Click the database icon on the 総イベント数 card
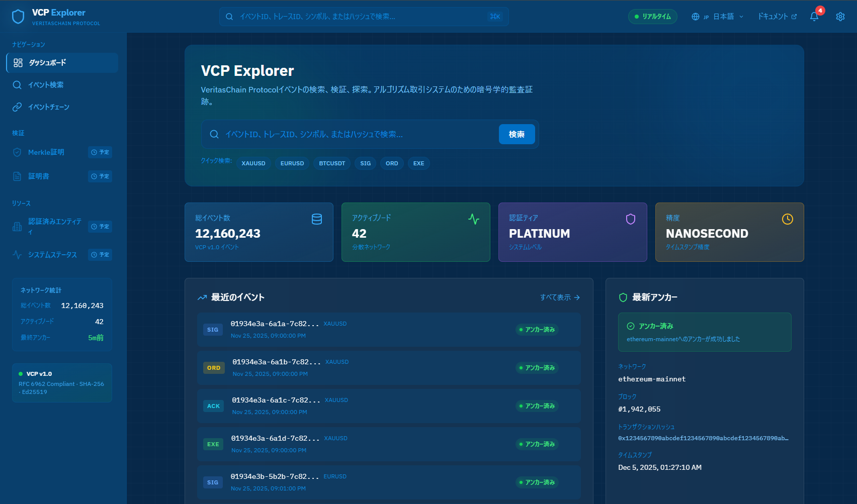The width and height of the screenshot is (857, 504). pyautogui.click(x=317, y=219)
